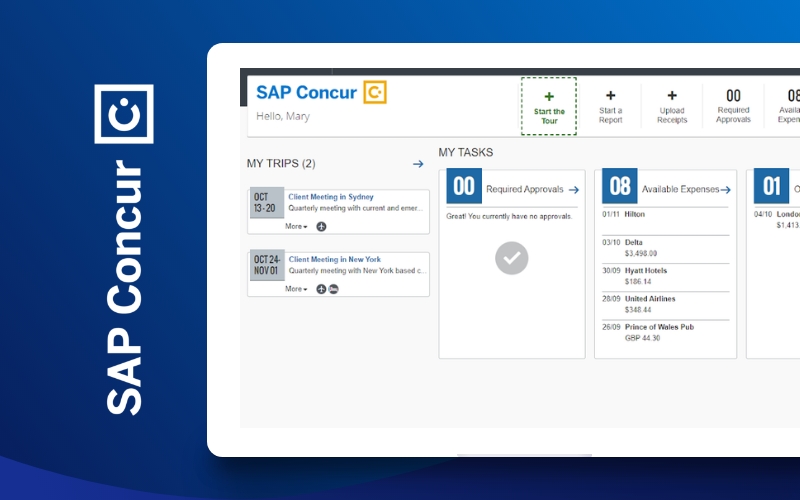
Task: Click the 01 count tile in third task card
Action: click(x=771, y=186)
